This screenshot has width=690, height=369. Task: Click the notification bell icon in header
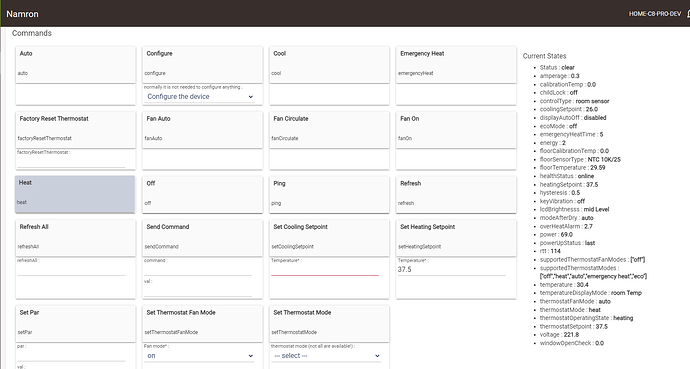tap(688, 14)
